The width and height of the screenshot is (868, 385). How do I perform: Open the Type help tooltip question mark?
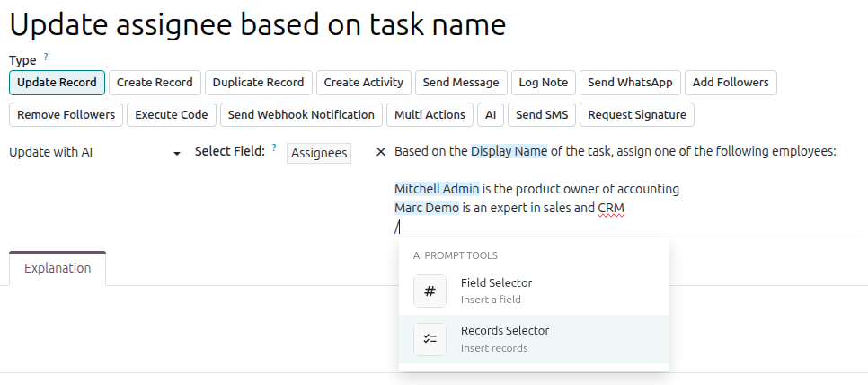(x=46, y=57)
